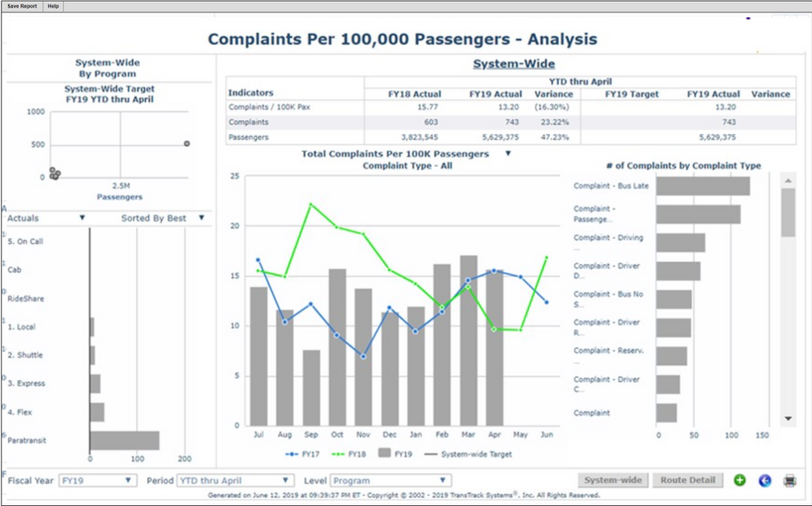The height and width of the screenshot is (506, 812).
Task: Click the Complaint - Reserv. bar
Action: 672,356
